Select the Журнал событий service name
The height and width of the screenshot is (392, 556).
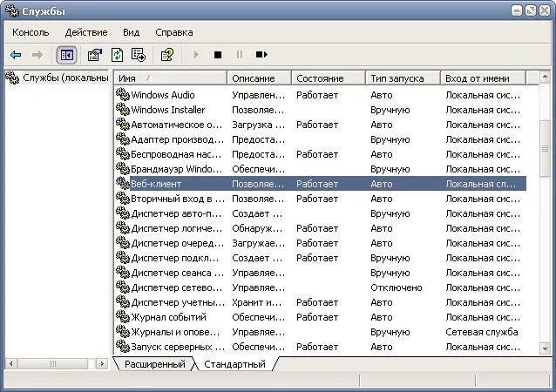[x=168, y=317]
